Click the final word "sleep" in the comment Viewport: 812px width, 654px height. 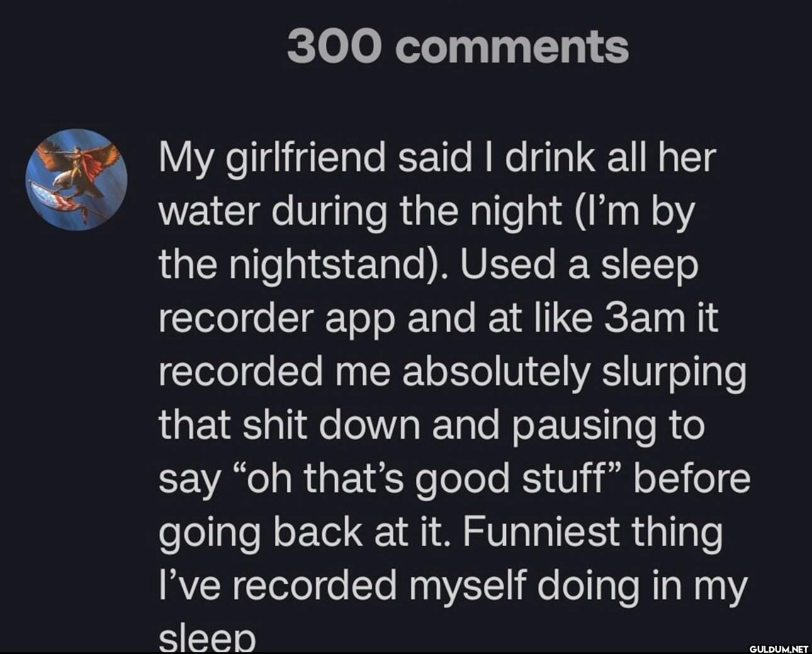207,638
